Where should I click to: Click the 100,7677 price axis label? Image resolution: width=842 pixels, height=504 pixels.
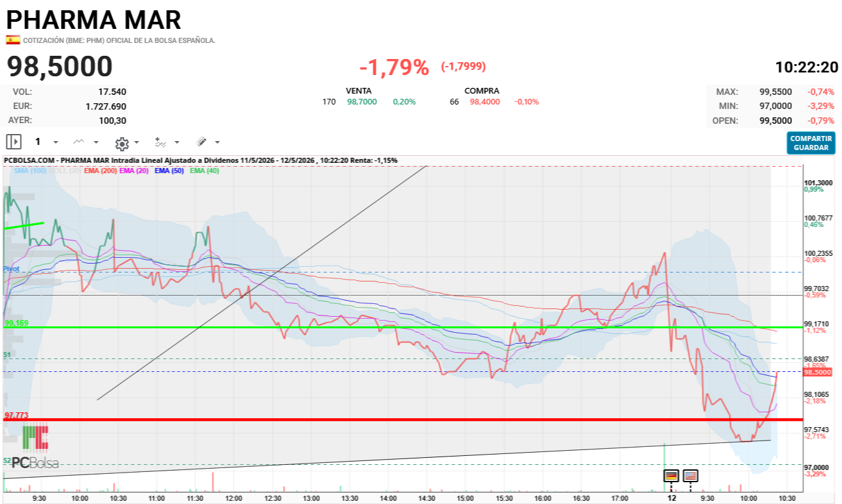click(x=818, y=218)
